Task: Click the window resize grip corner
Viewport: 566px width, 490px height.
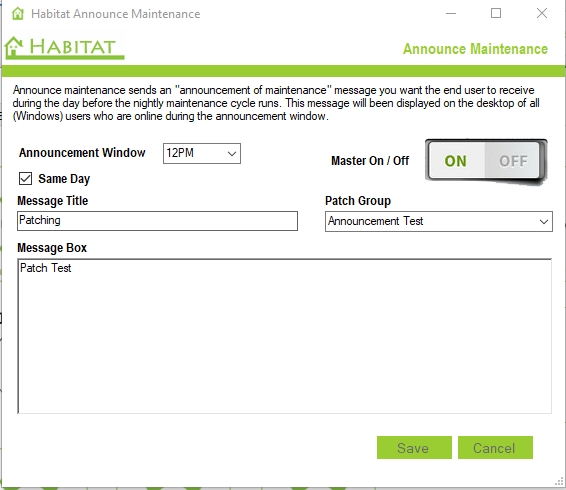Action: point(559,482)
